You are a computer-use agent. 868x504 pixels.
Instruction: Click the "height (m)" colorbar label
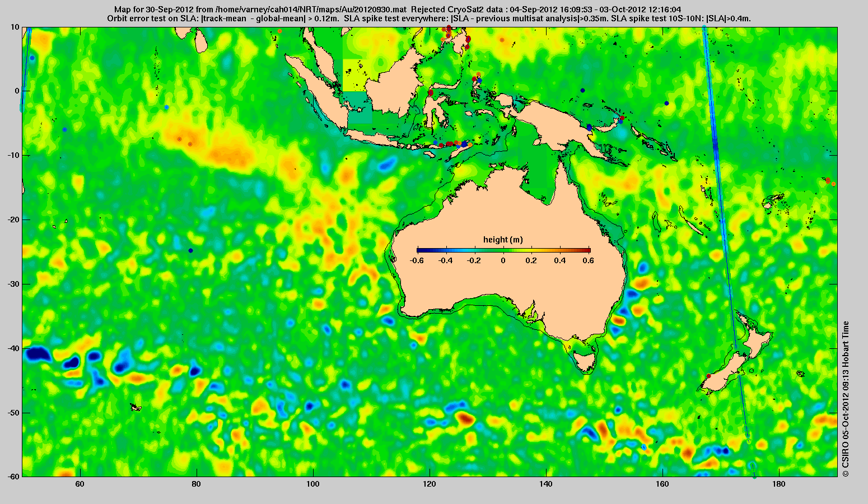tap(503, 240)
